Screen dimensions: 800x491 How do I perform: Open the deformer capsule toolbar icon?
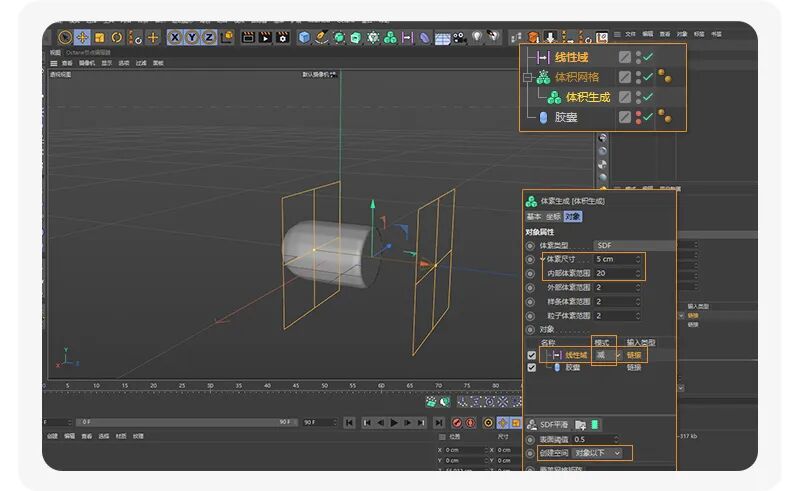[x=424, y=37]
